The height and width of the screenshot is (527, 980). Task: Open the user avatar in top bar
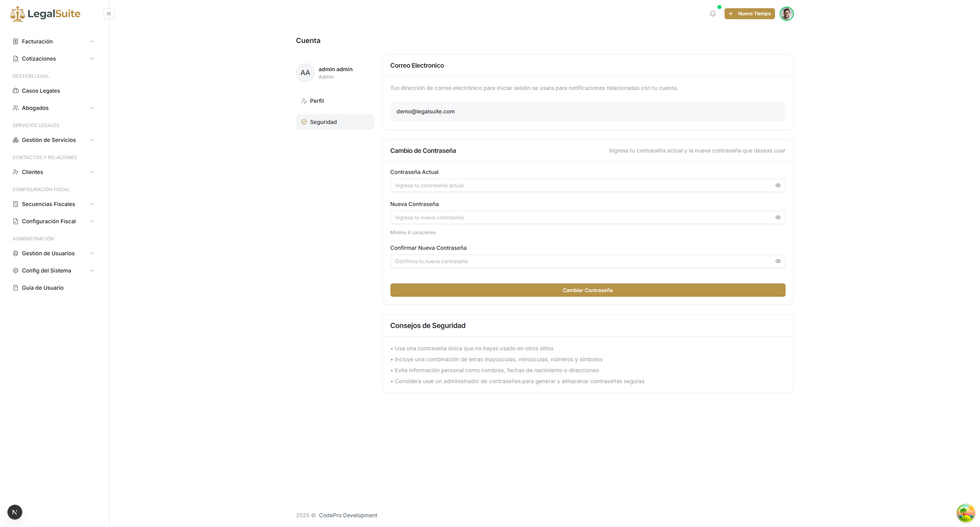[786, 14]
